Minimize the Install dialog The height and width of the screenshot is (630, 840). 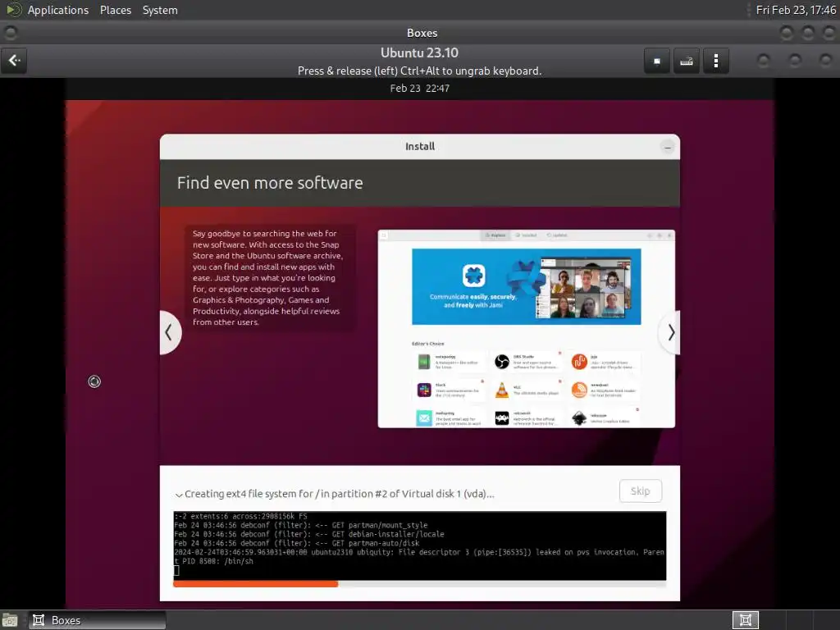pos(668,147)
